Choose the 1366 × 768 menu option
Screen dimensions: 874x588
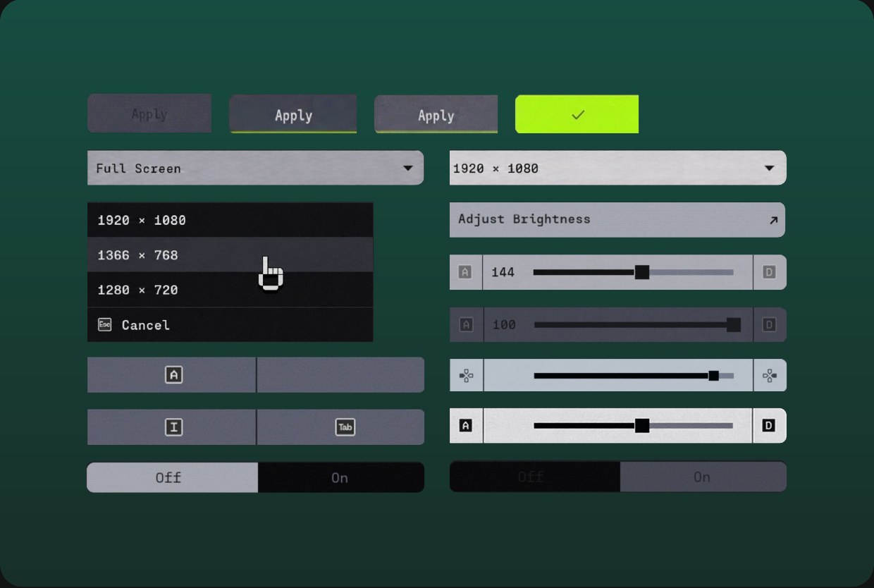[x=230, y=255]
